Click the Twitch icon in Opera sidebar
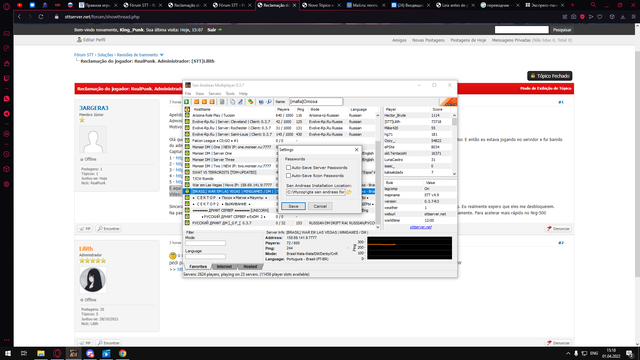This screenshot has width=640, height=360. (x=7, y=78)
